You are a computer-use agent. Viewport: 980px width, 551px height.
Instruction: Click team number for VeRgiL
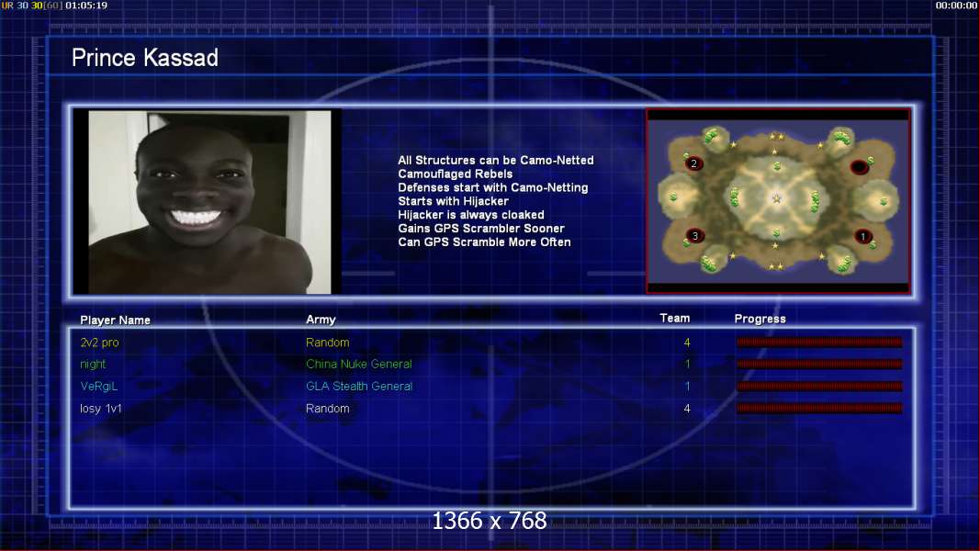pos(687,386)
